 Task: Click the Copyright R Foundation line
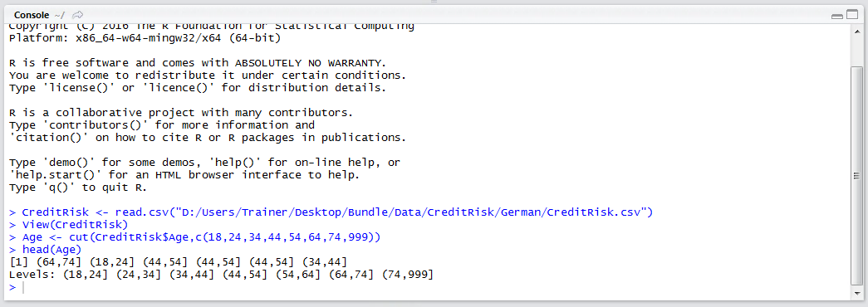click(x=211, y=27)
